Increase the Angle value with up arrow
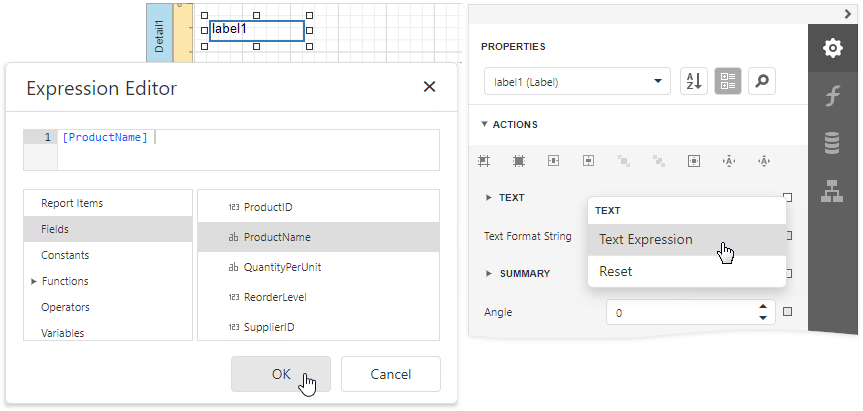The width and height of the screenshot is (863, 411). pyautogui.click(x=763, y=307)
